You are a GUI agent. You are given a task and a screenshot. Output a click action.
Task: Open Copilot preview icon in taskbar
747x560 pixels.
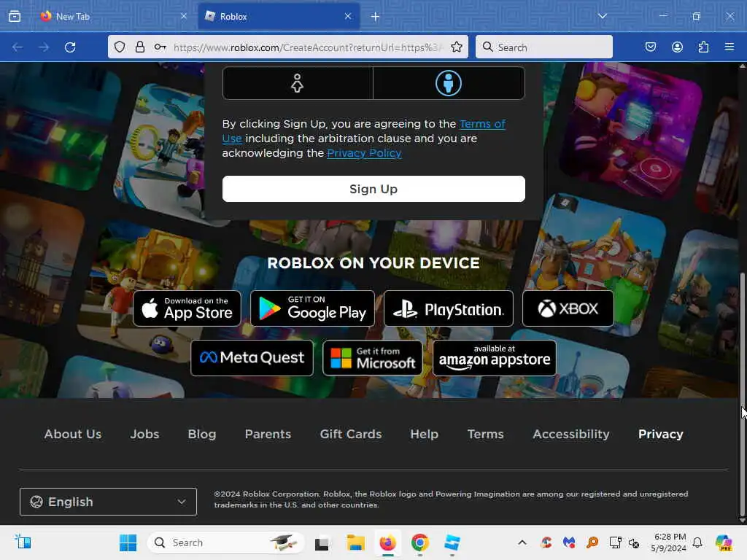click(724, 542)
